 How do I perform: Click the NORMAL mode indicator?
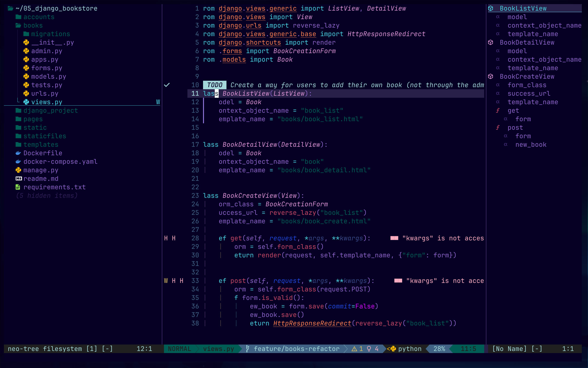tap(180, 349)
